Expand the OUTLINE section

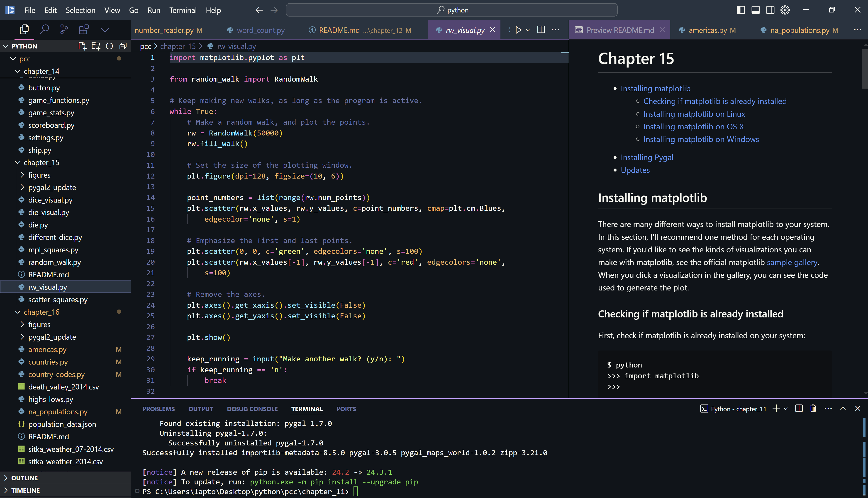(24, 478)
